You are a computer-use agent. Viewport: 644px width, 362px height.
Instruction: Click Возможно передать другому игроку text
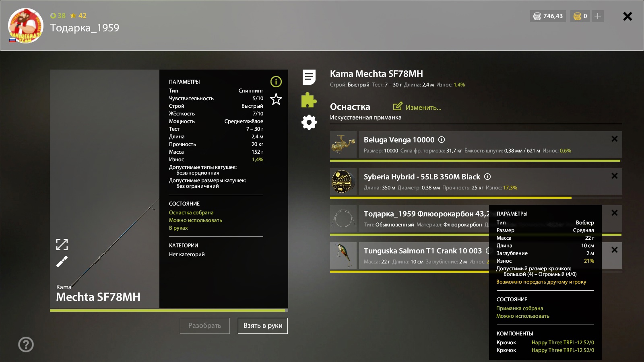(x=541, y=282)
